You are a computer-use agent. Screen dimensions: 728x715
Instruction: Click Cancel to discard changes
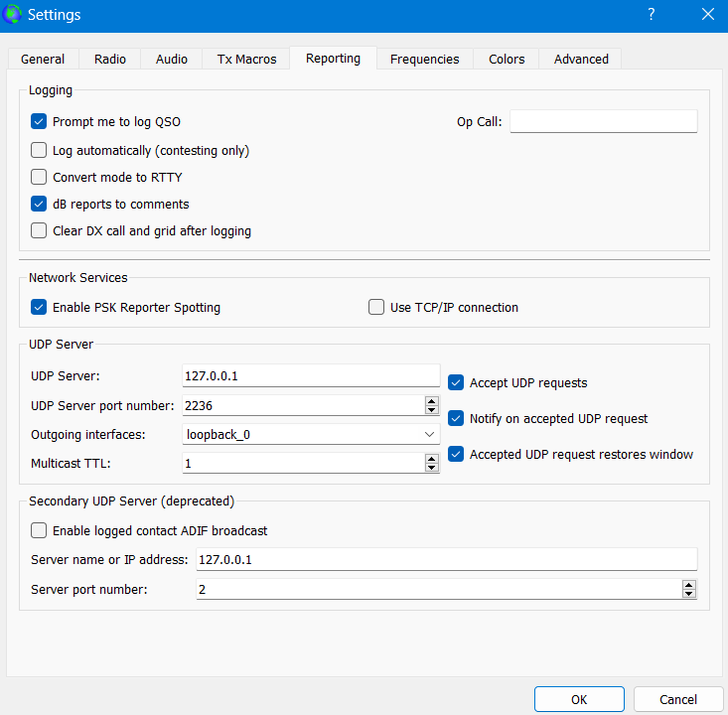click(x=678, y=699)
